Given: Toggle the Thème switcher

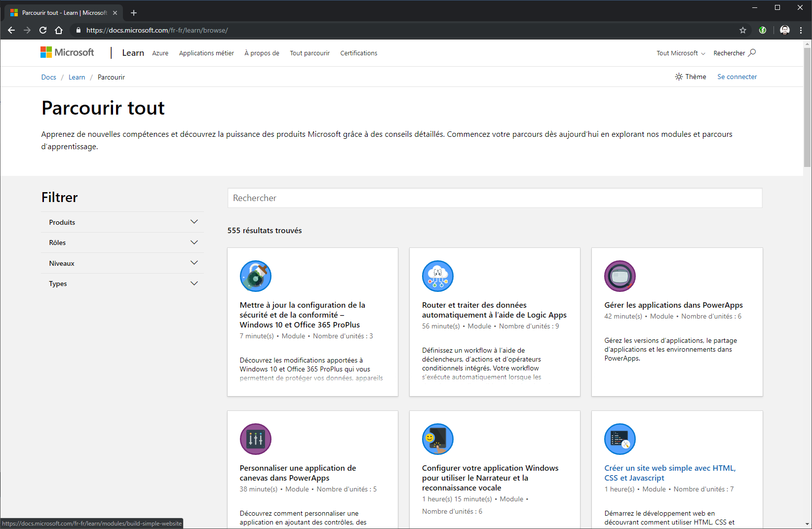Looking at the screenshot, I should (x=691, y=77).
